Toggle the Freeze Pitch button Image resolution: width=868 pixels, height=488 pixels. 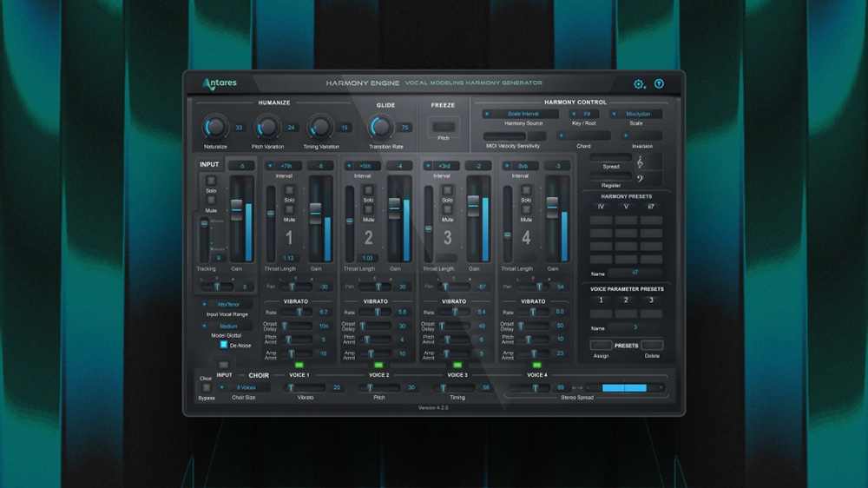coord(443,128)
